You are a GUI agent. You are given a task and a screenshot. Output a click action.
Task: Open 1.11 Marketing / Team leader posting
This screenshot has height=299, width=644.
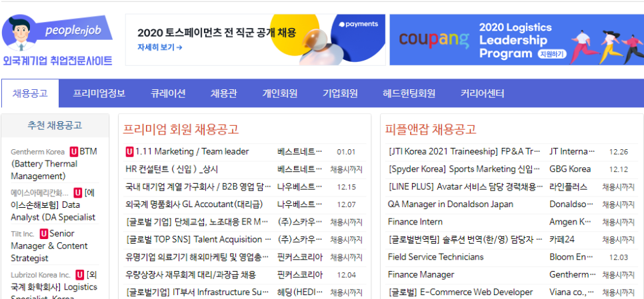point(192,152)
